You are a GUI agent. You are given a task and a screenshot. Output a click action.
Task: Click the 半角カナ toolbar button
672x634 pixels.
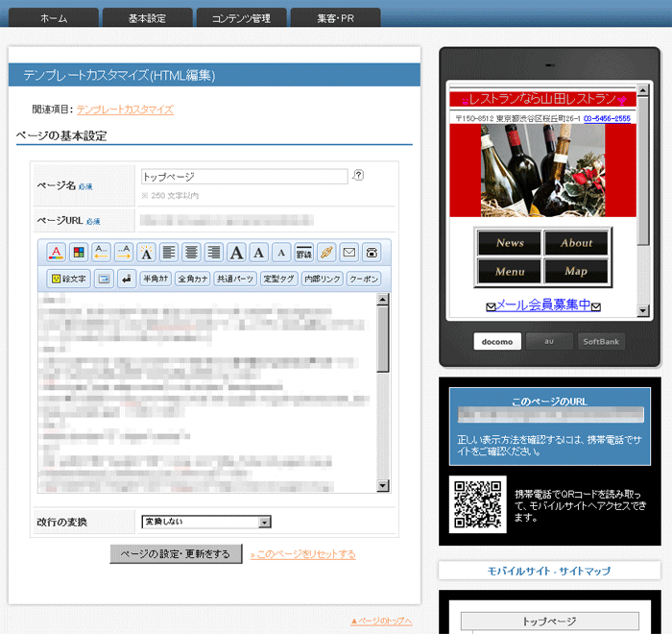click(156, 279)
